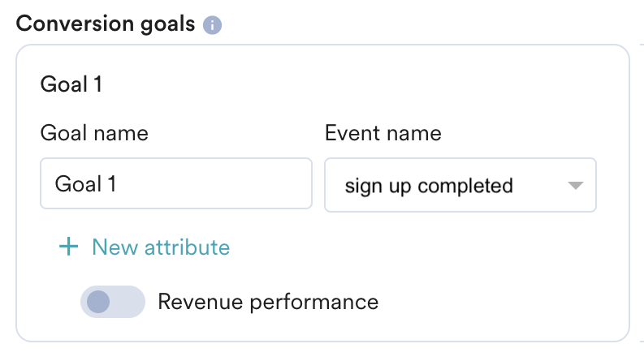Focus the Goal name input field
Image resolution: width=644 pixels, height=361 pixels.
click(175, 185)
